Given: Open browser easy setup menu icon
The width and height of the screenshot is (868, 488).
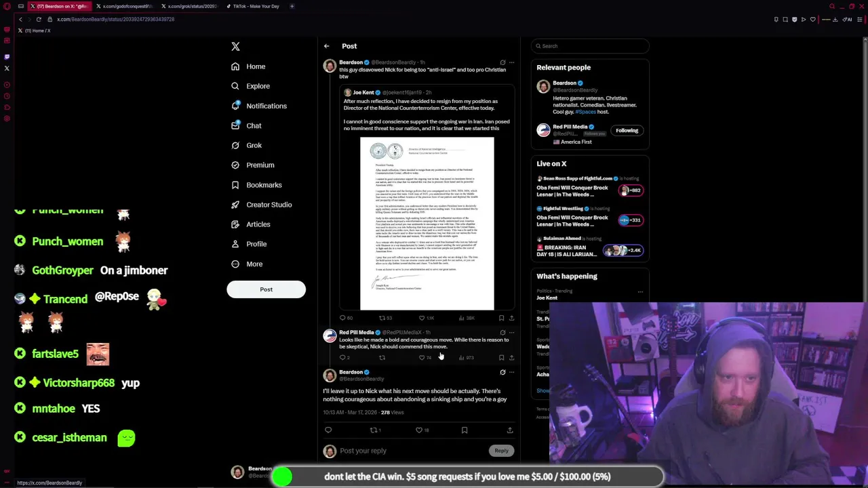Looking at the screenshot, I should [x=859, y=19].
